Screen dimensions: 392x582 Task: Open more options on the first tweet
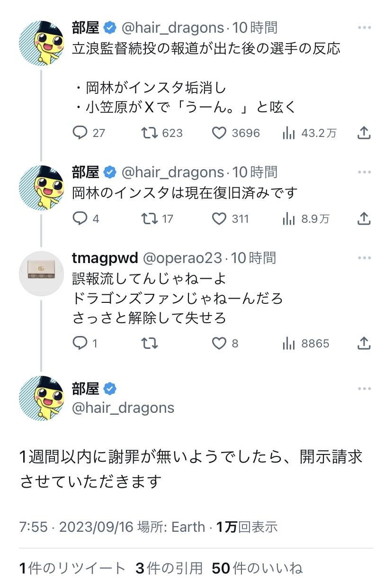coord(364,28)
